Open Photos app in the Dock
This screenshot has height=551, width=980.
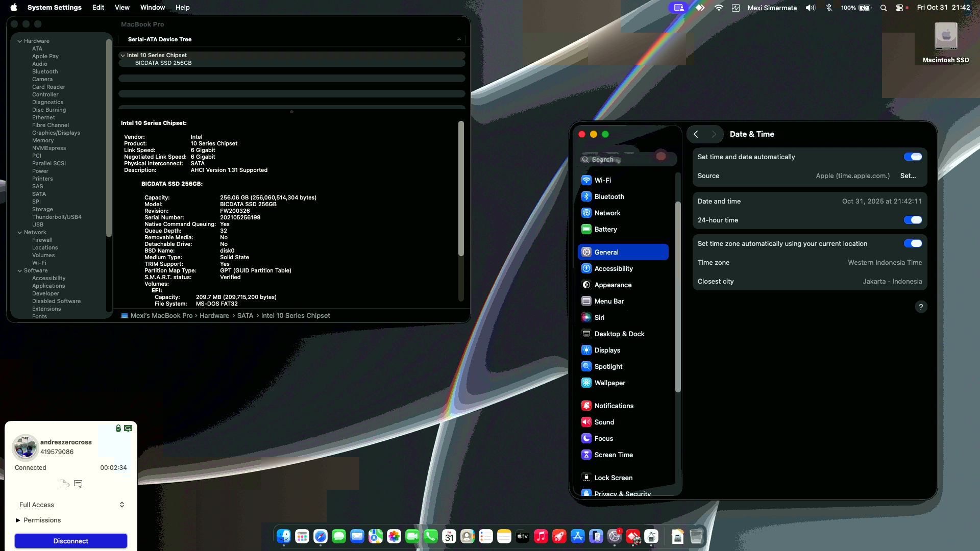(394, 536)
